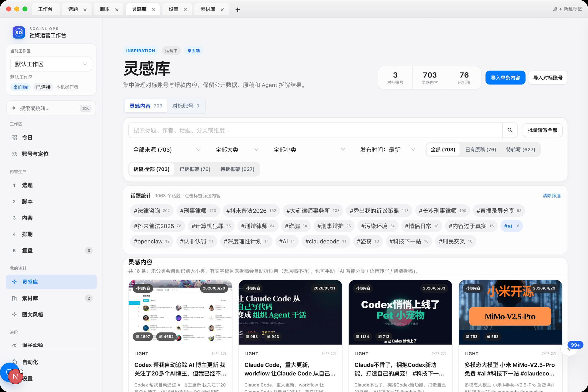
Task: Click the 76 已拆稿 stat
Action: 464,78
